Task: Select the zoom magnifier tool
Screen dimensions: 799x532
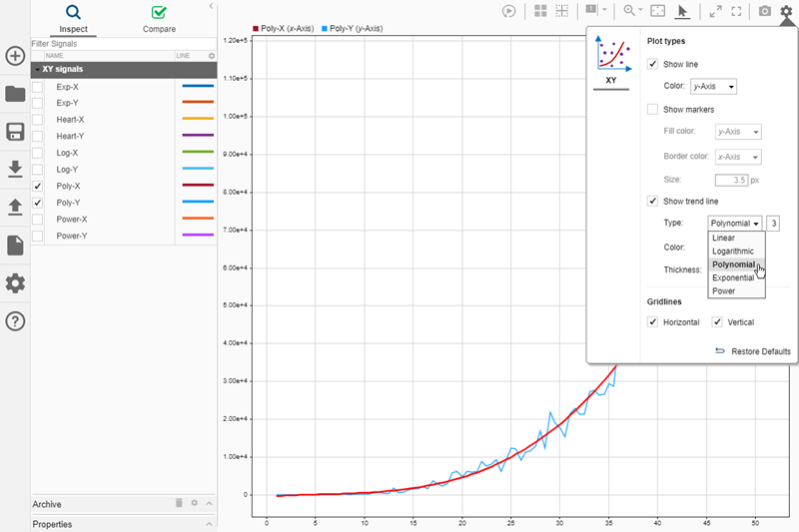Action: pyautogui.click(x=630, y=11)
